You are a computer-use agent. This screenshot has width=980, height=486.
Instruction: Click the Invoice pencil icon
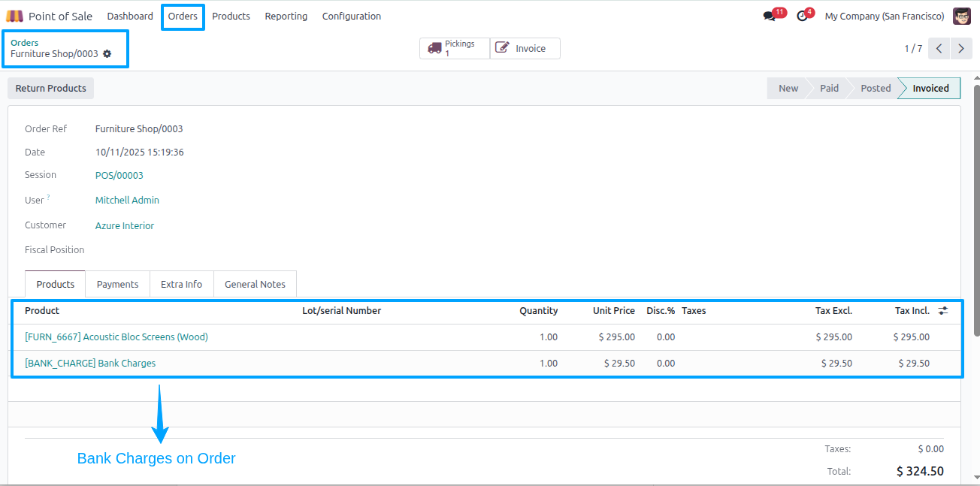pos(503,48)
